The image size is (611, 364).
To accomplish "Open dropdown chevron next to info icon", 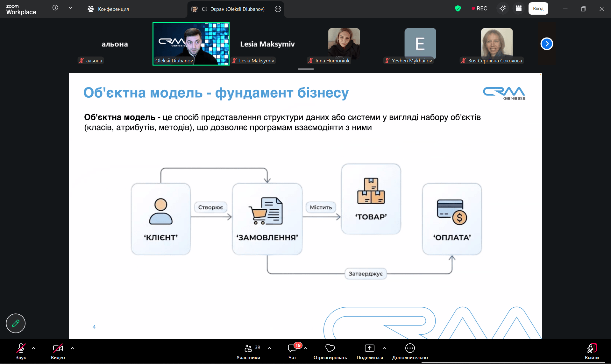I will coord(70,8).
